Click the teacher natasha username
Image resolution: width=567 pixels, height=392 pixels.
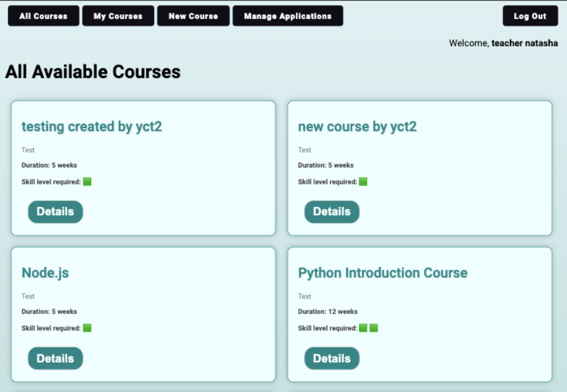(525, 43)
